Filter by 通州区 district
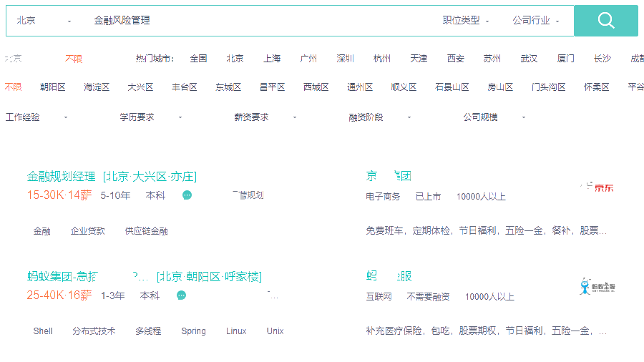Image resolution: width=644 pixels, height=362 pixels. pyautogui.click(x=360, y=87)
